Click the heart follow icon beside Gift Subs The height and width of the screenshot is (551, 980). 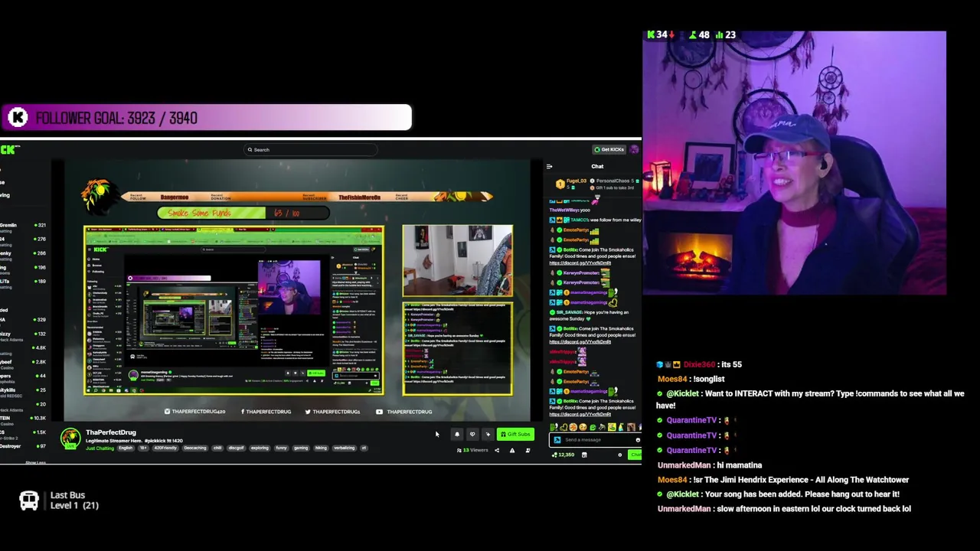click(x=472, y=435)
